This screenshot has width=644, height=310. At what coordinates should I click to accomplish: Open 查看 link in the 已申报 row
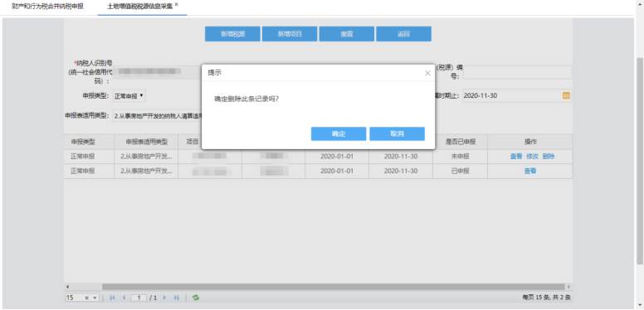(x=529, y=171)
